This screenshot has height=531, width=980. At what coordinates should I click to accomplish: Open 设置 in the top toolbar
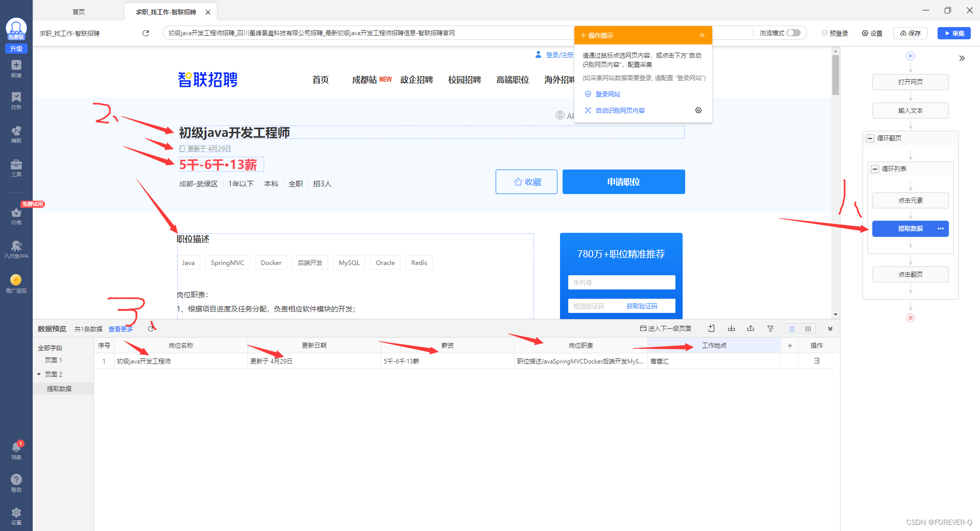[872, 33]
